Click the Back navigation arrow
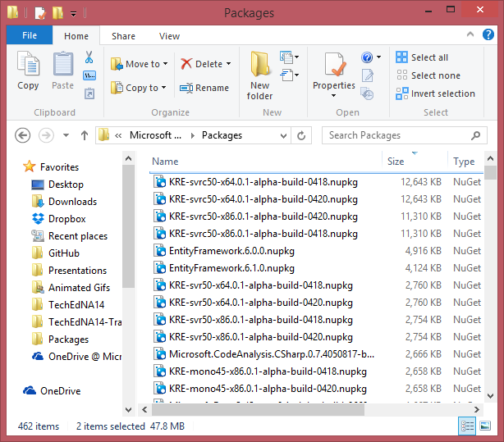Viewport: 504px width, 442px height. click(22, 135)
